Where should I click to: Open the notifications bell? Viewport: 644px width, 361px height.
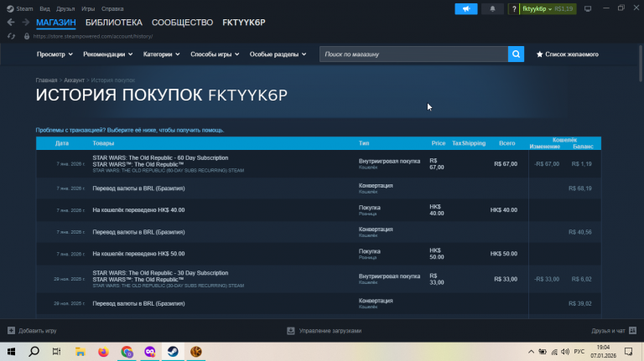(492, 8)
